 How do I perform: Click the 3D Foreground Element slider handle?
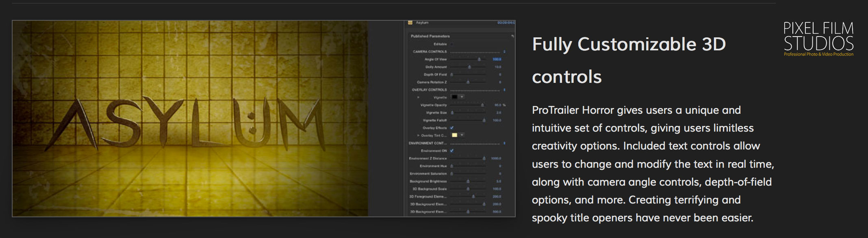473,197
